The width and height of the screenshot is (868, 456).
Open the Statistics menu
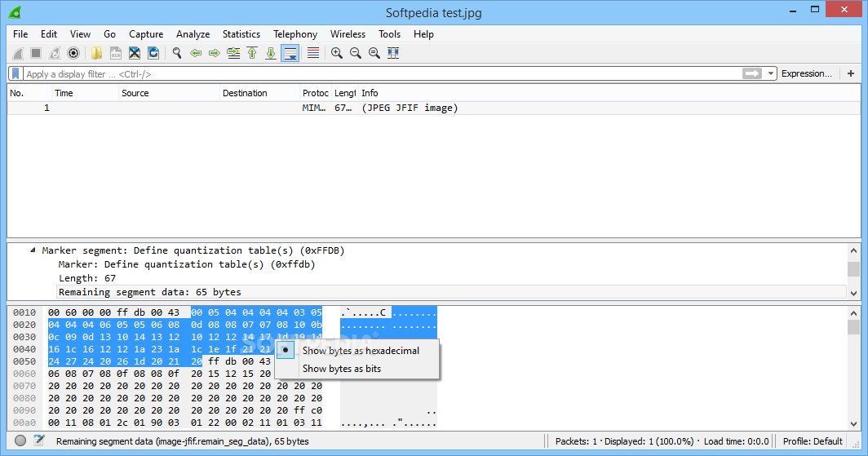(x=241, y=34)
